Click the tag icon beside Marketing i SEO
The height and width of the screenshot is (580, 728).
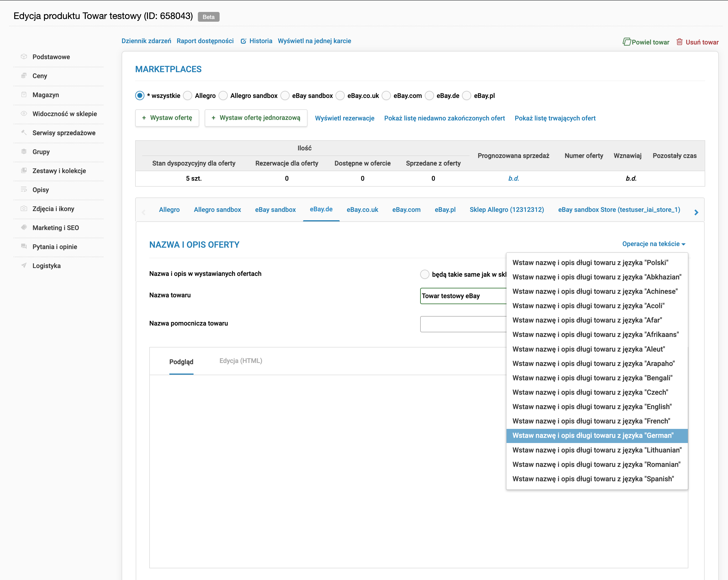click(x=24, y=227)
